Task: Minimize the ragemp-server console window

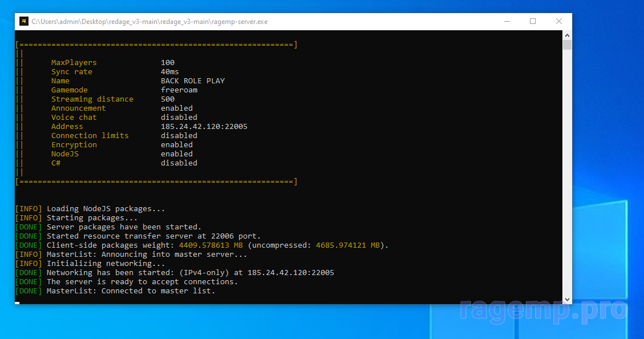Action: pyautogui.click(x=507, y=21)
